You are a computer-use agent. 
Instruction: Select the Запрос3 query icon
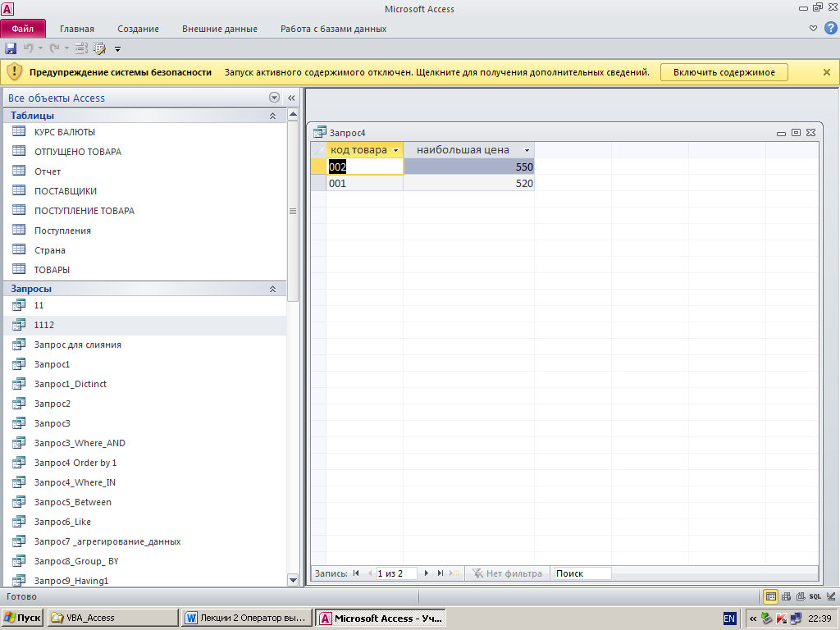point(19,423)
